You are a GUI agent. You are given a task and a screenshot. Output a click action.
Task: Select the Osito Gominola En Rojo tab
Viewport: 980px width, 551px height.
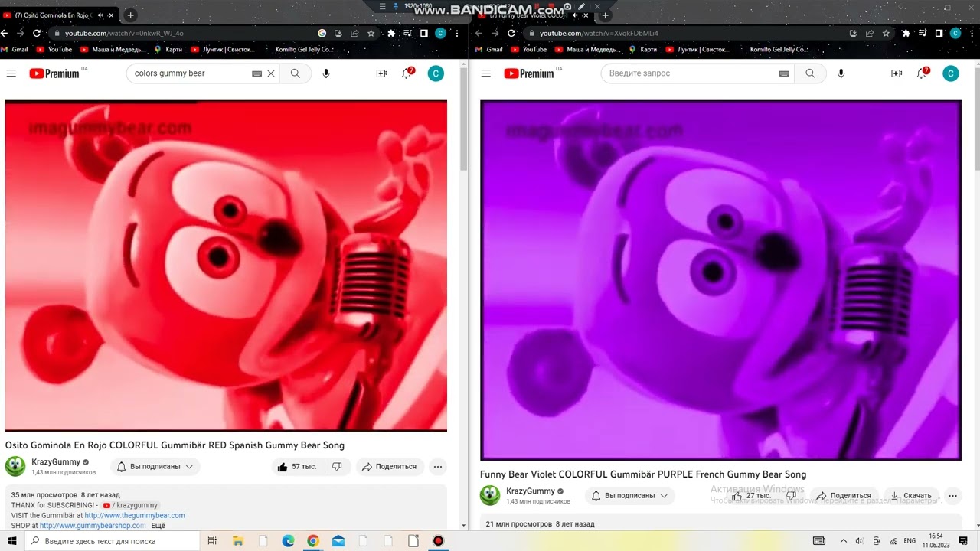tap(58, 15)
